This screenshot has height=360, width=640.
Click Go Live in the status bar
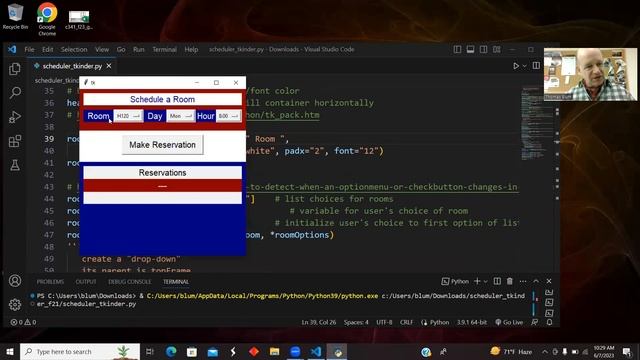(509, 322)
